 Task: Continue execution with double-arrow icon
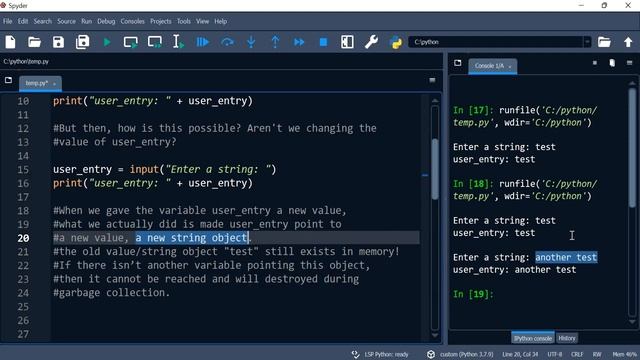299,42
